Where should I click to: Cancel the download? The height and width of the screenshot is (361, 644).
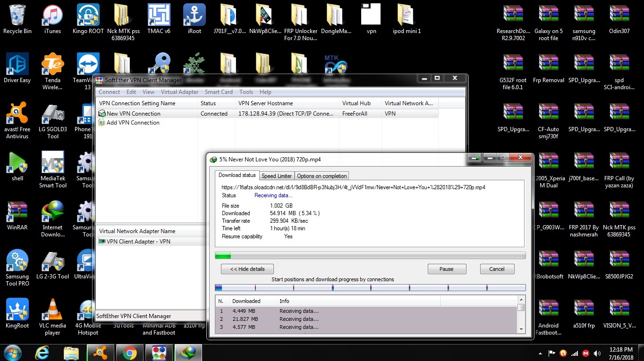tap(497, 269)
